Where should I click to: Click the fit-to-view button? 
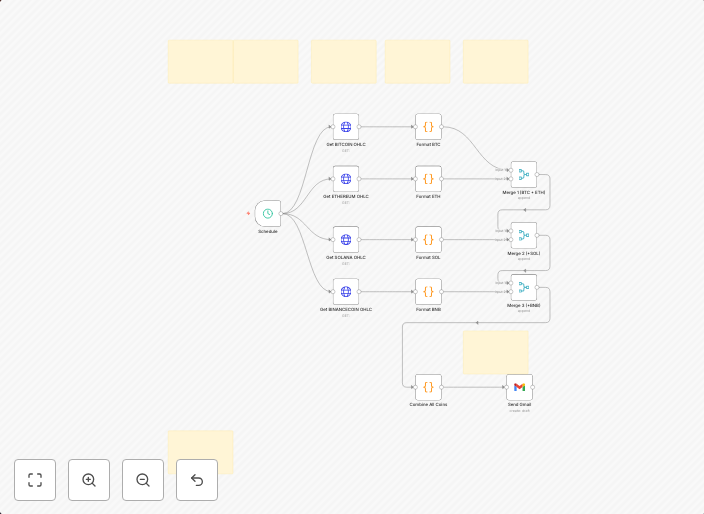point(35,480)
